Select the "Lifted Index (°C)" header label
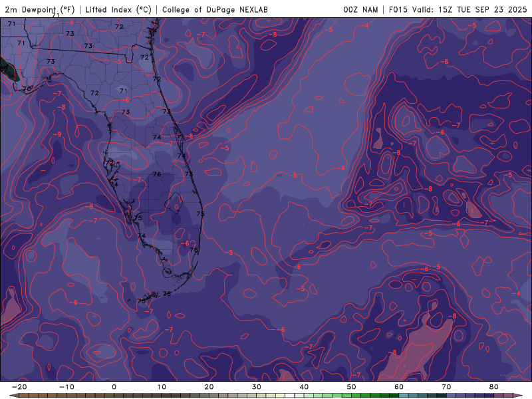532x399 pixels. 118,9
